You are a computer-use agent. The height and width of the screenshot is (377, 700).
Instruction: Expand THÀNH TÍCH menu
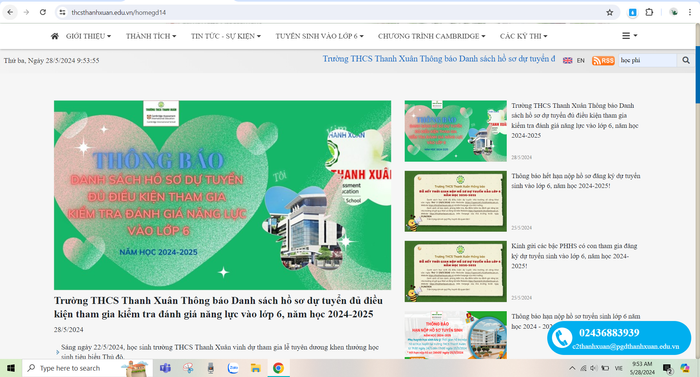point(151,36)
